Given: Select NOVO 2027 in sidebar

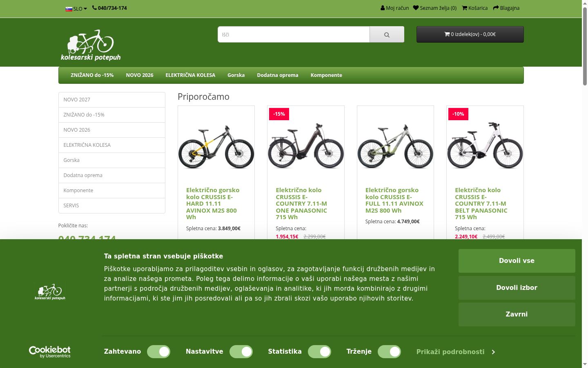Looking at the screenshot, I should (x=112, y=100).
